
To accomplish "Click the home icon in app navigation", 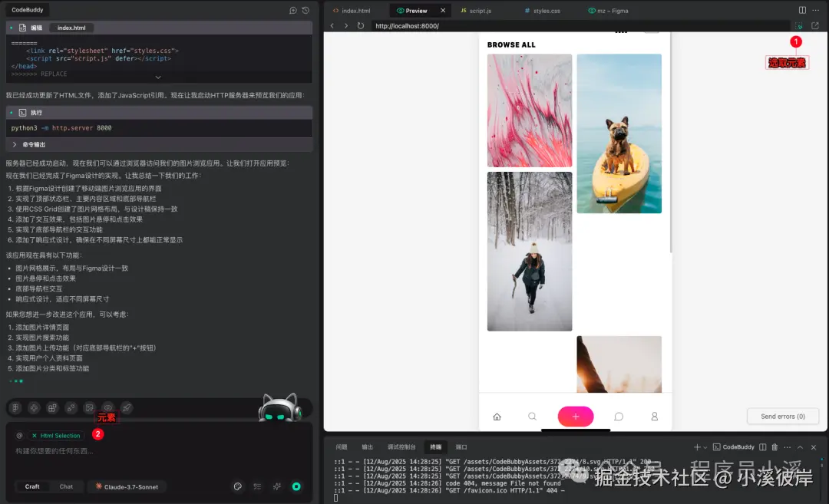I will click(497, 417).
